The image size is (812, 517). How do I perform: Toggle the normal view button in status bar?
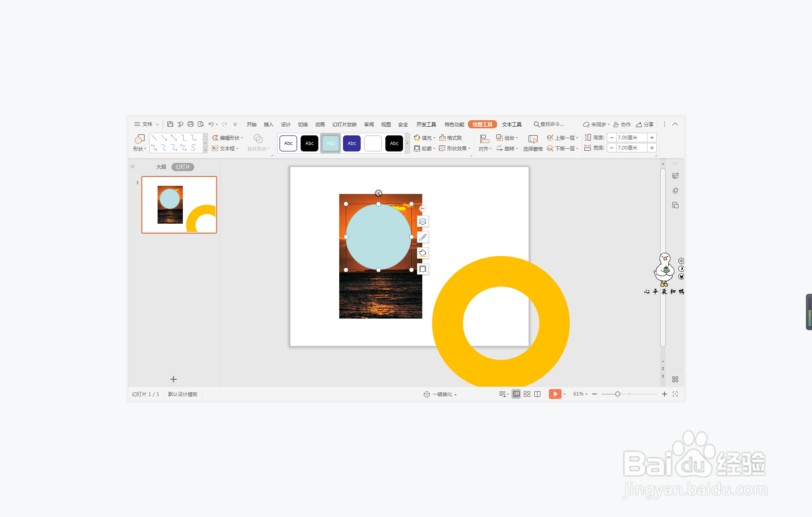[516, 394]
